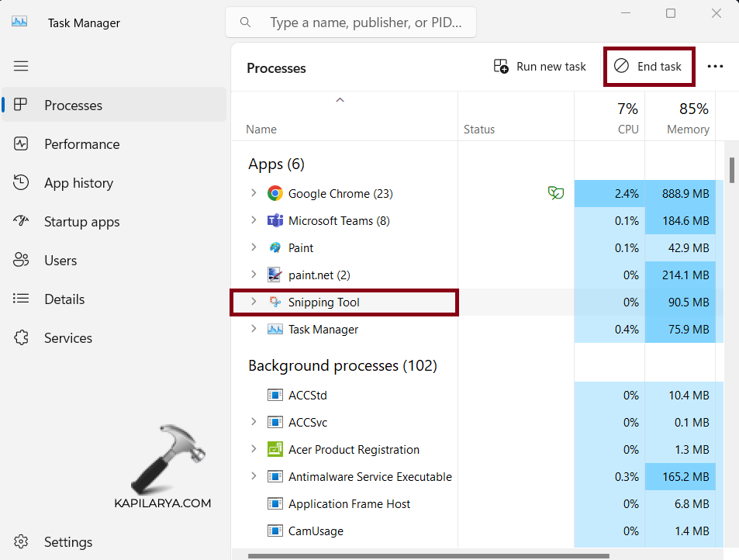Switch to the Performance tab
This screenshot has width=739, height=560.
(x=81, y=144)
